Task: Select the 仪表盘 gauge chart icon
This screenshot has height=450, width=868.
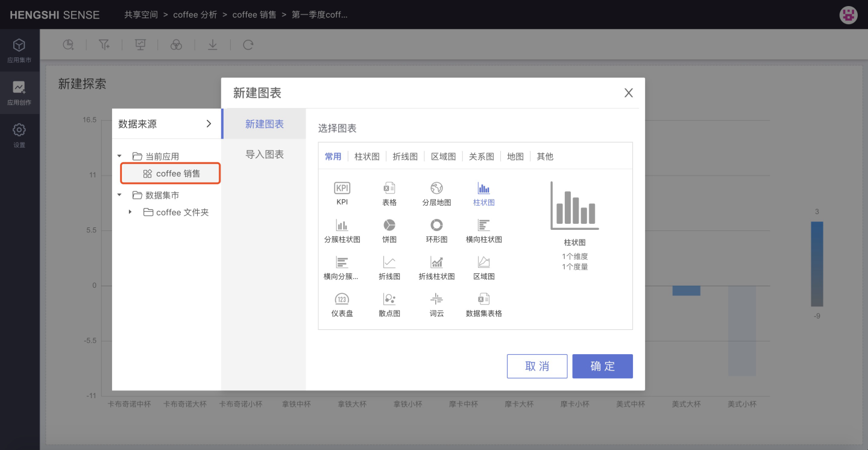Action: 342,299
